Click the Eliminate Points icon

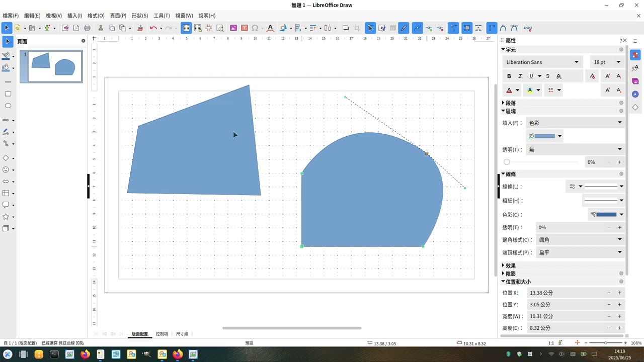[528, 28]
